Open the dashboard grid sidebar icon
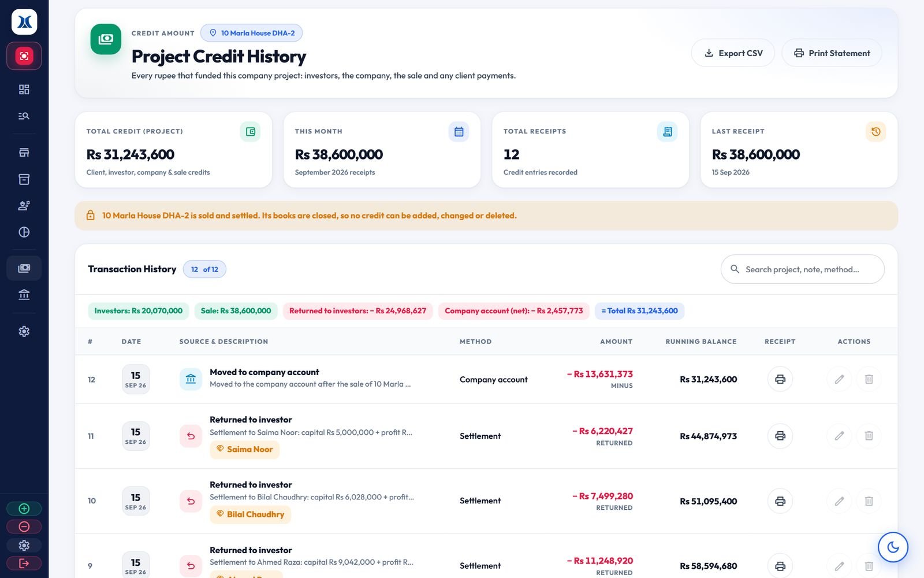This screenshot has width=924, height=578. 24,90
